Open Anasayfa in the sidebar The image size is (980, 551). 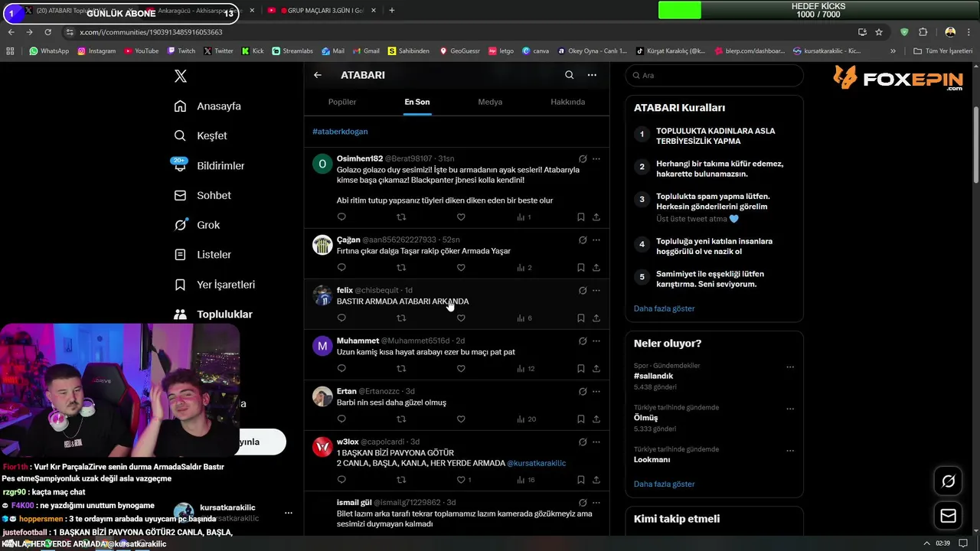[x=207, y=106]
